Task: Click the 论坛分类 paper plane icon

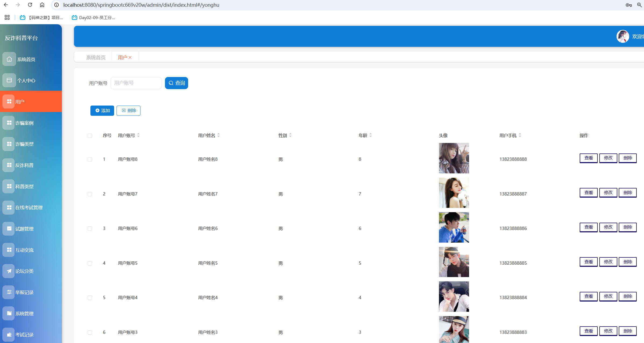Action: click(x=9, y=271)
